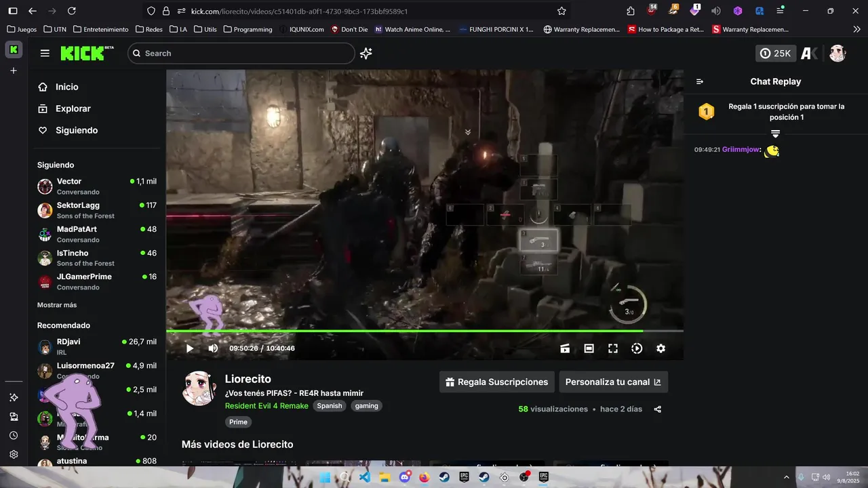
Task: Open the user profile avatar menu
Action: (837, 54)
